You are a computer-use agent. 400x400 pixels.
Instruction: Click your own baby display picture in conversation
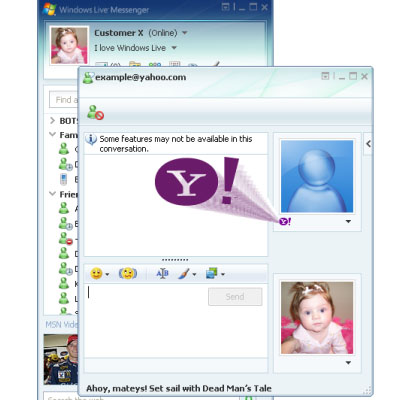pos(317,318)
